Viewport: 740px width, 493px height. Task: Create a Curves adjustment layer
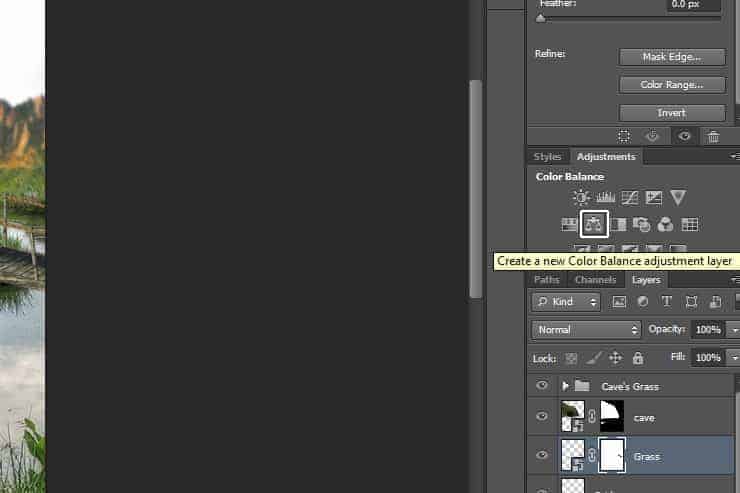pyautogui.click(x=630, y=198)
